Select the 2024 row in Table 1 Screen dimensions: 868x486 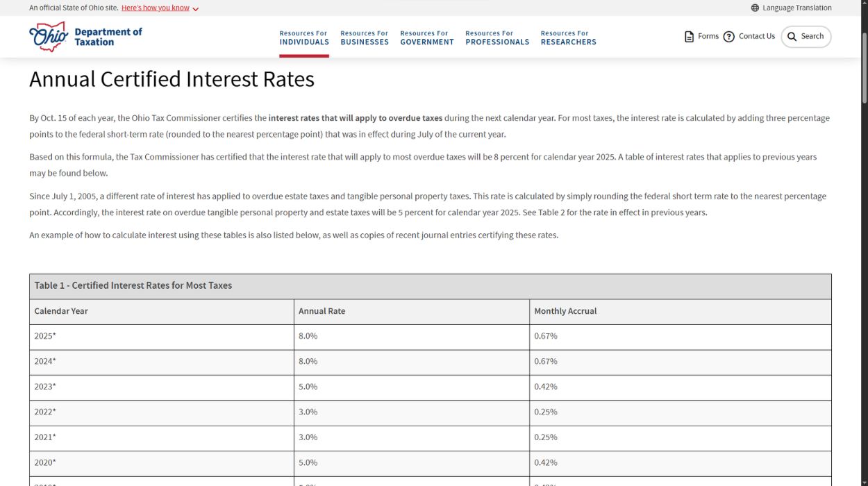click(x=431, y=361)
